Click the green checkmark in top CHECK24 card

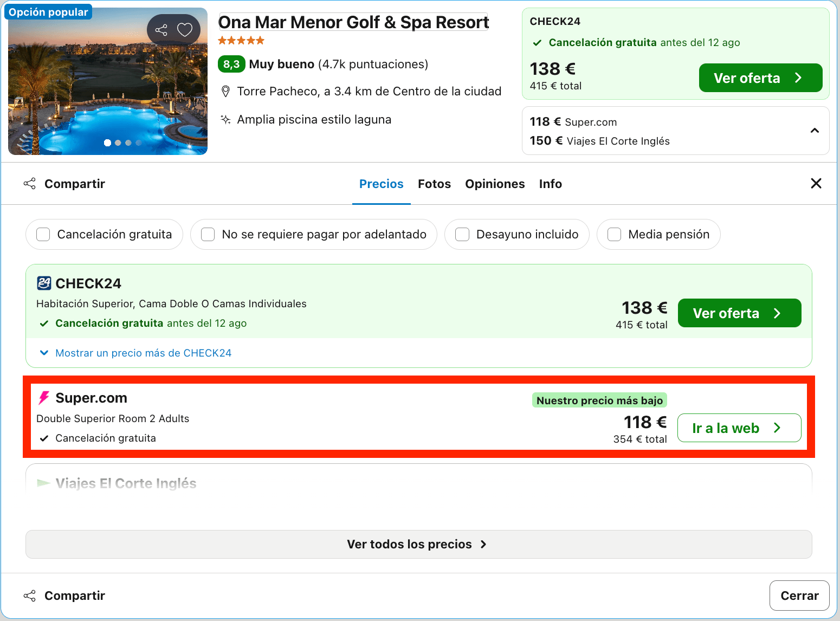(537, 43)
